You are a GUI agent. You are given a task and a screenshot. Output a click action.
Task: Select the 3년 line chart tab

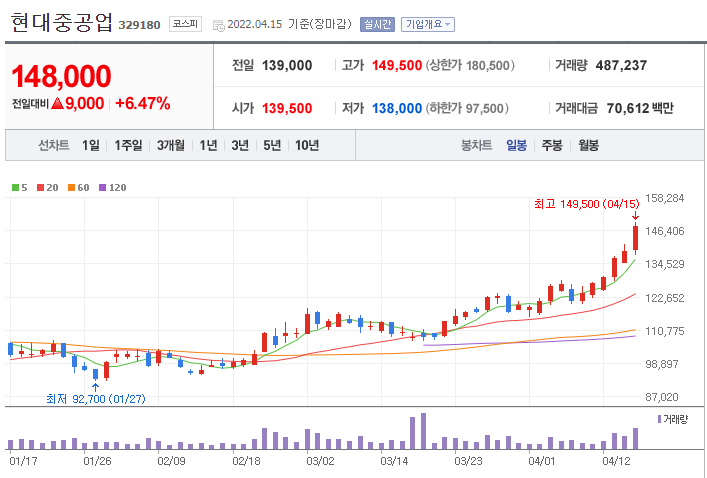[x=240, y=145]
